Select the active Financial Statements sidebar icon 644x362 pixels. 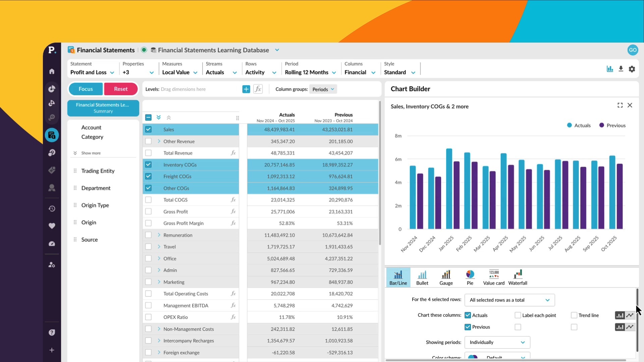[52, 135]
